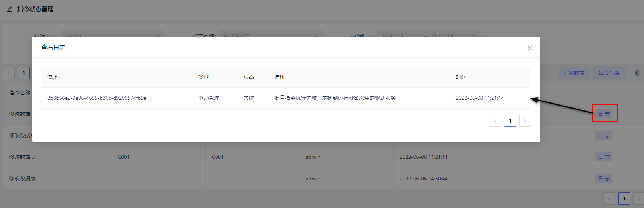Click the 指令名称 column header
Screen dimensions: 644x208
pos(20,93)
